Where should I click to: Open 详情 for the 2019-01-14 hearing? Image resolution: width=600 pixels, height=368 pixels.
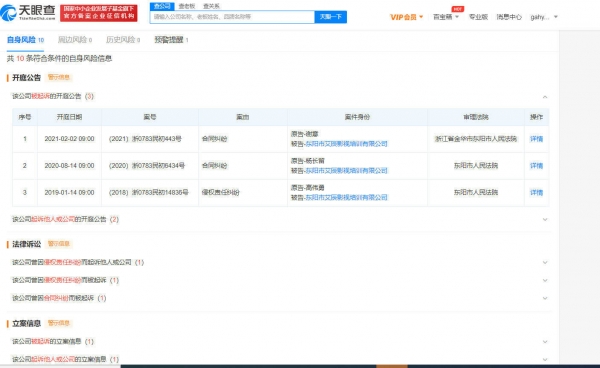[536, 192]
